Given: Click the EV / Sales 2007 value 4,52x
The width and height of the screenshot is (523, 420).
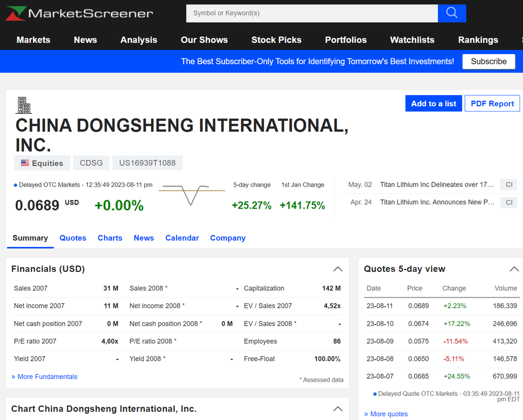Looking at the screenshot, I should [332, 306].
